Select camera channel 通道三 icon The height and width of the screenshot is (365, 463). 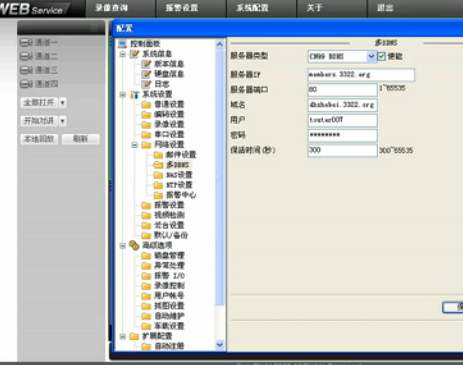coord(26,70)
